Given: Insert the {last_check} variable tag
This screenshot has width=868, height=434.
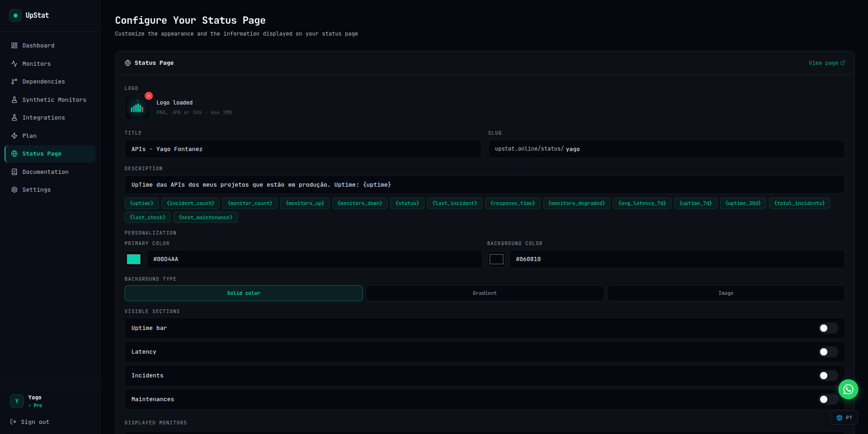Looking at the screenshot, I should [x=148, y=218].
